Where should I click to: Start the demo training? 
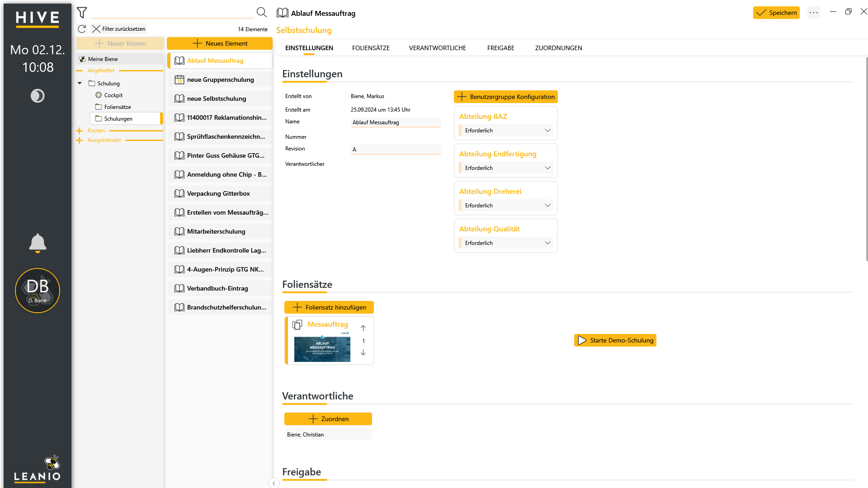[615, 340]
